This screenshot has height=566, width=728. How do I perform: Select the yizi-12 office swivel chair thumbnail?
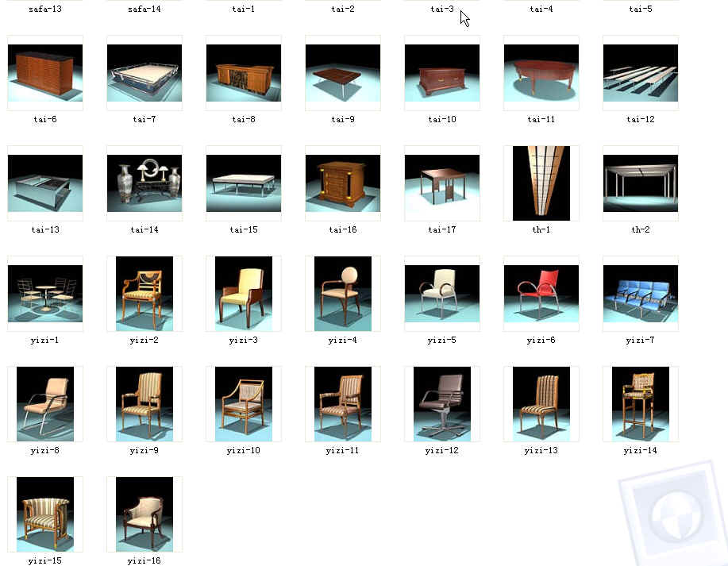coord(442,404)
